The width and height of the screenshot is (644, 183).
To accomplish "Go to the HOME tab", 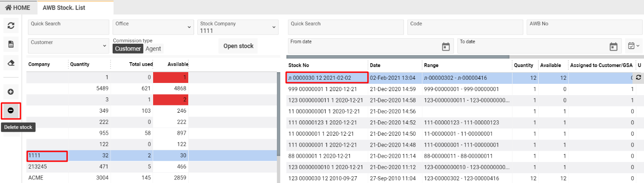I will coord(18,8).
